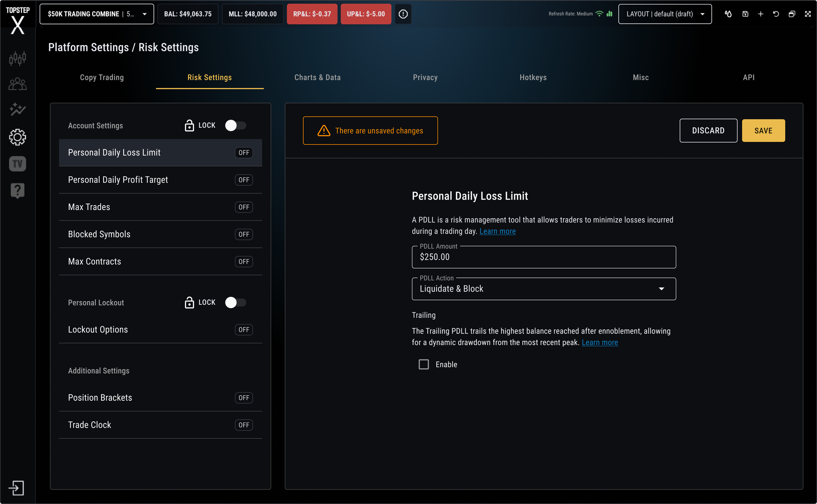The height and width of the screenshot is (504, 817).
Task: Click the alert info circle icon beside UP&L
Action: [403, 14]
